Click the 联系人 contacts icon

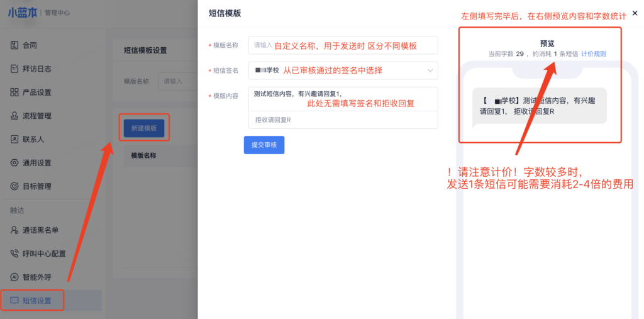(x=14, y=139)
